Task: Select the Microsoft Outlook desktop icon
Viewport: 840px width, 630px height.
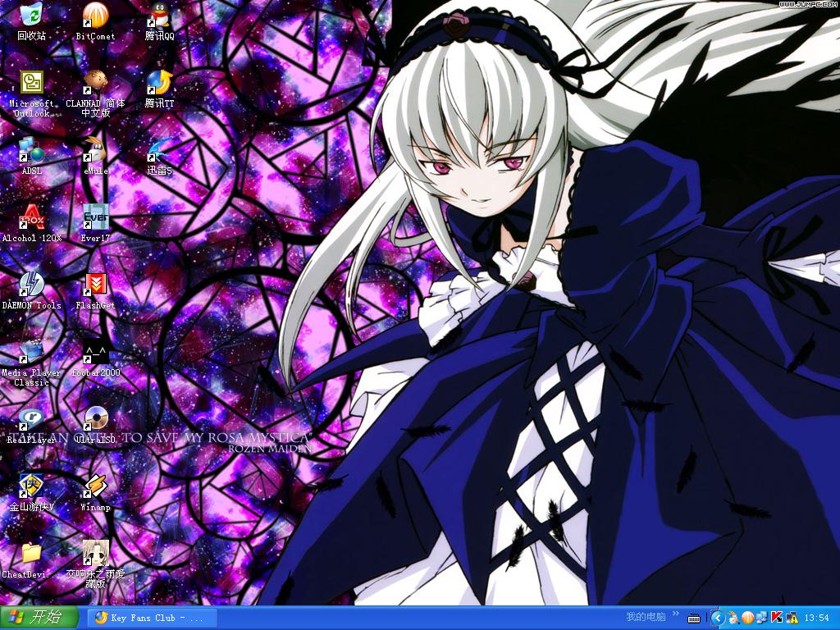Action: (32, 94)
